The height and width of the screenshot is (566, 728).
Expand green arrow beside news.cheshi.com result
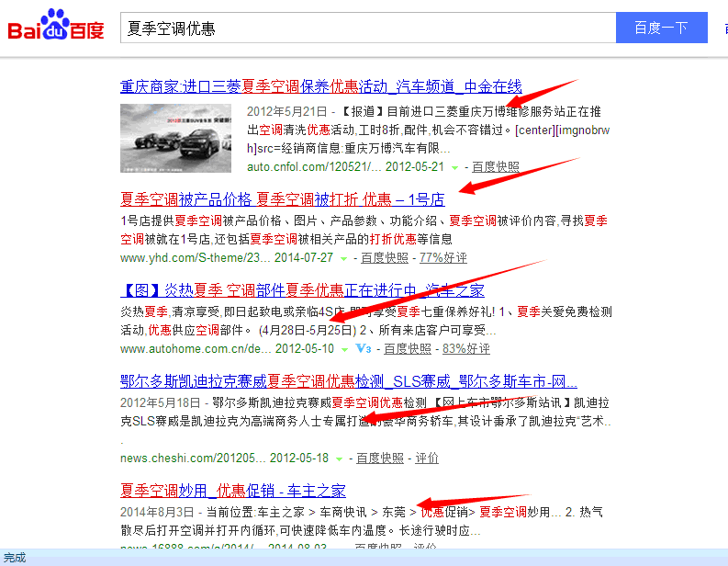coord(339,459)
